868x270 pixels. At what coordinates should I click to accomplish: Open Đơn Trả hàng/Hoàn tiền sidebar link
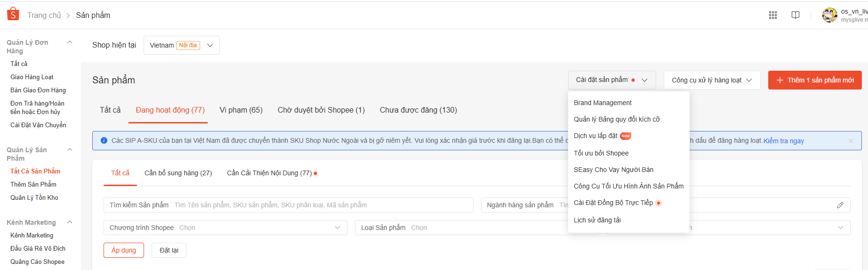click(37, 107)
